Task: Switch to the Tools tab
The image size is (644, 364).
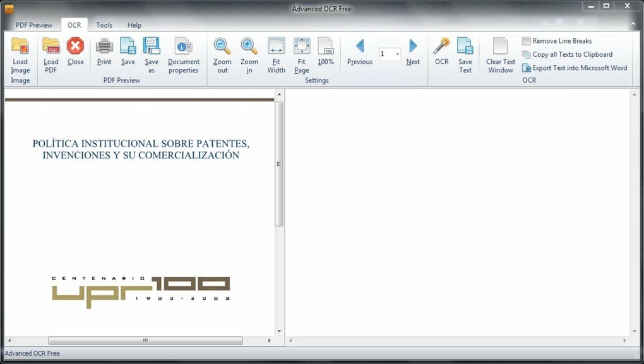Action: click(x=104, y=25)
